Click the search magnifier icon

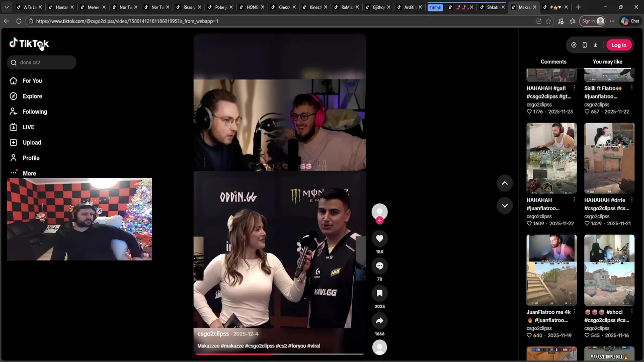pos(14,62)
